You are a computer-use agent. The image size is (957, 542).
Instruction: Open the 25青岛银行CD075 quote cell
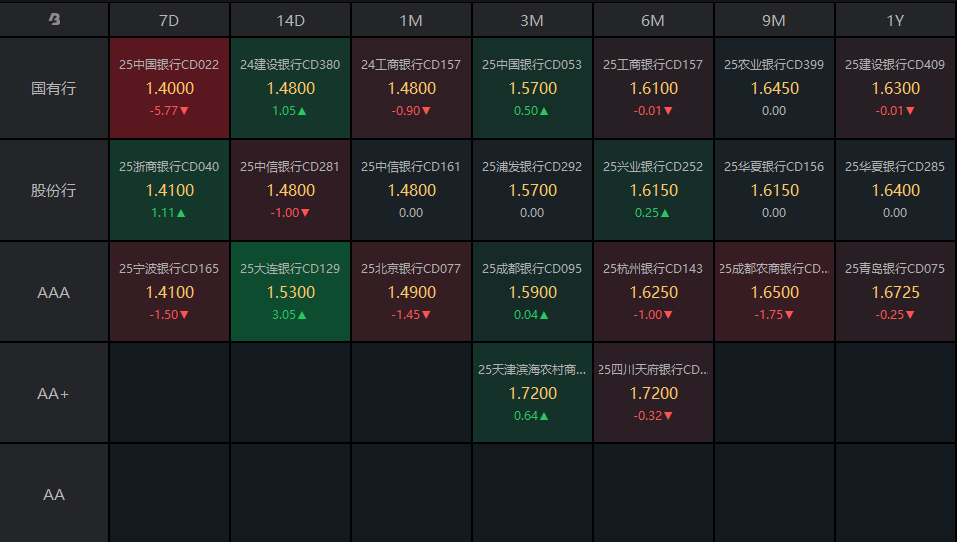pos(895,292)
